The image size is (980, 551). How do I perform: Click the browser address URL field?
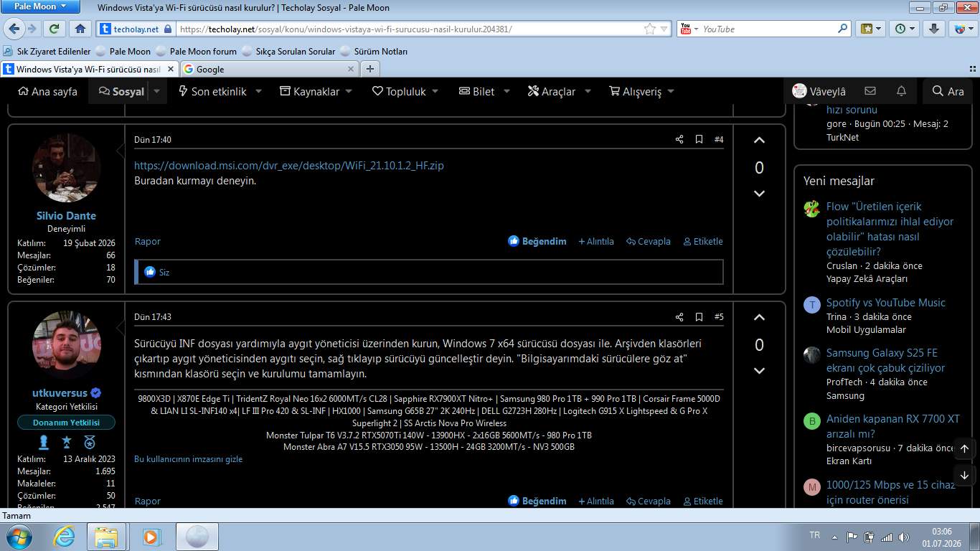click(409, 29)
